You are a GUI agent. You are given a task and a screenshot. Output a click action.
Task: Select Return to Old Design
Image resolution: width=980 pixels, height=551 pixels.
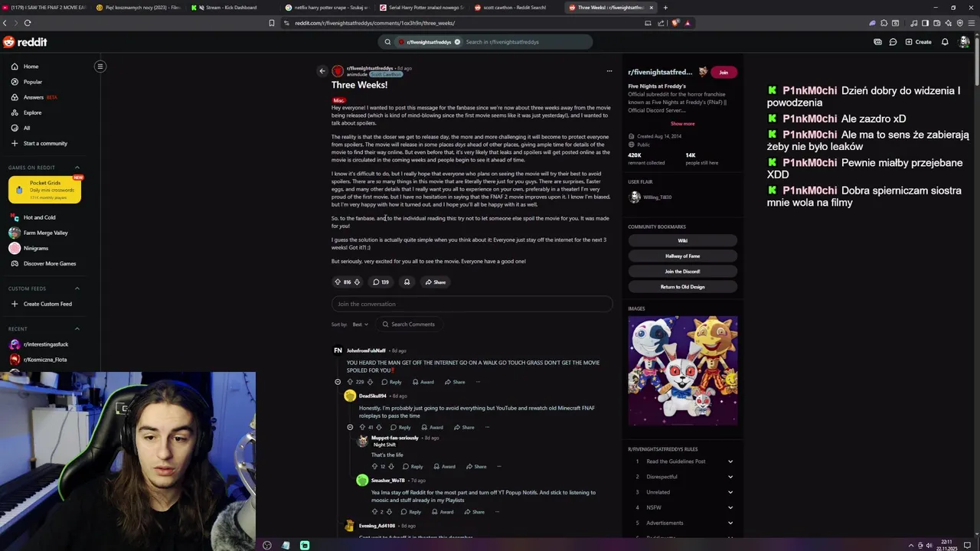click(x=683, y=287)
